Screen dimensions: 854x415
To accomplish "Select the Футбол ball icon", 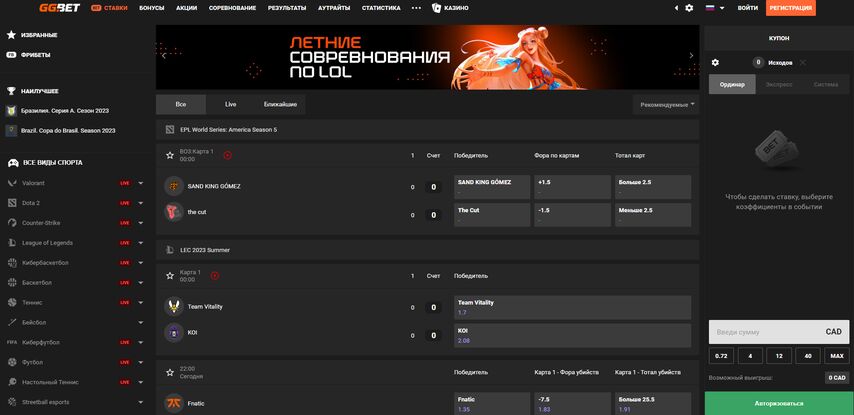I will [x=12, y=362].
